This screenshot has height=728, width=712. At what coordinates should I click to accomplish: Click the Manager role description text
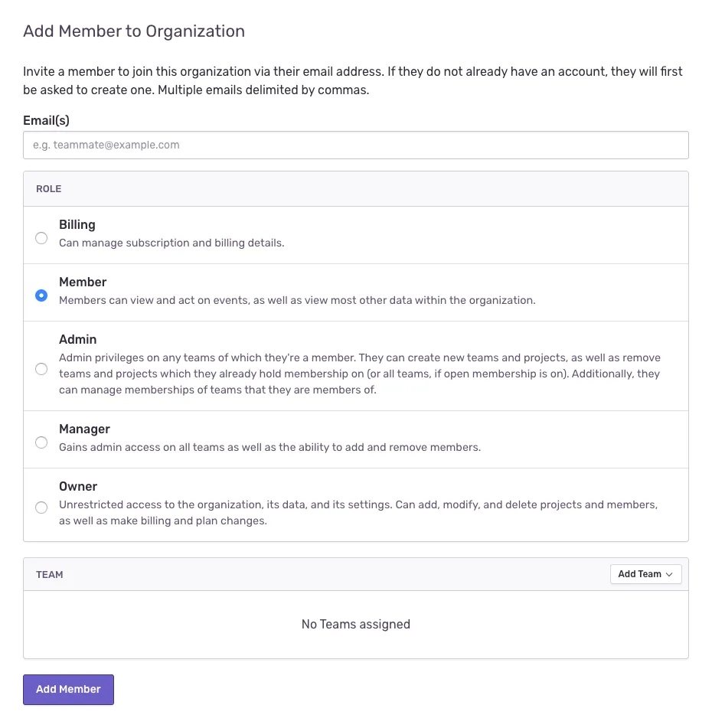coord(268,447)
